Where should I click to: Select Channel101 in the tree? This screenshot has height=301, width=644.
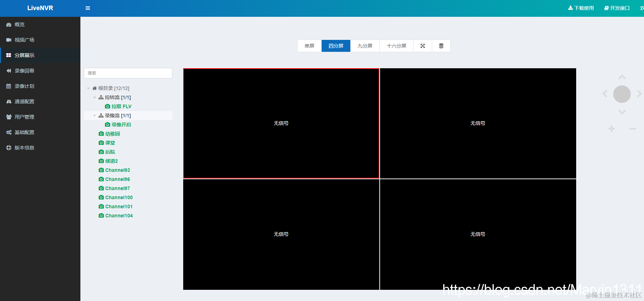pyautogui.click(x=119, y=206)
